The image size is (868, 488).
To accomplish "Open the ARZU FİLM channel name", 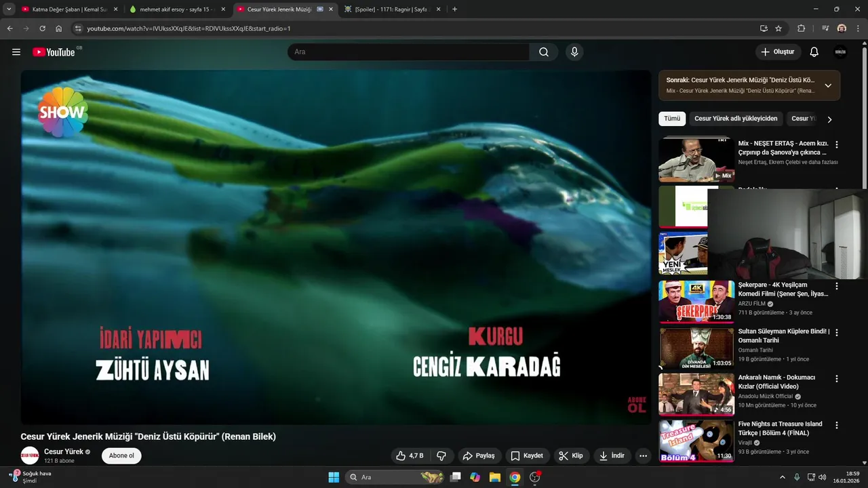I will [751, 304].
